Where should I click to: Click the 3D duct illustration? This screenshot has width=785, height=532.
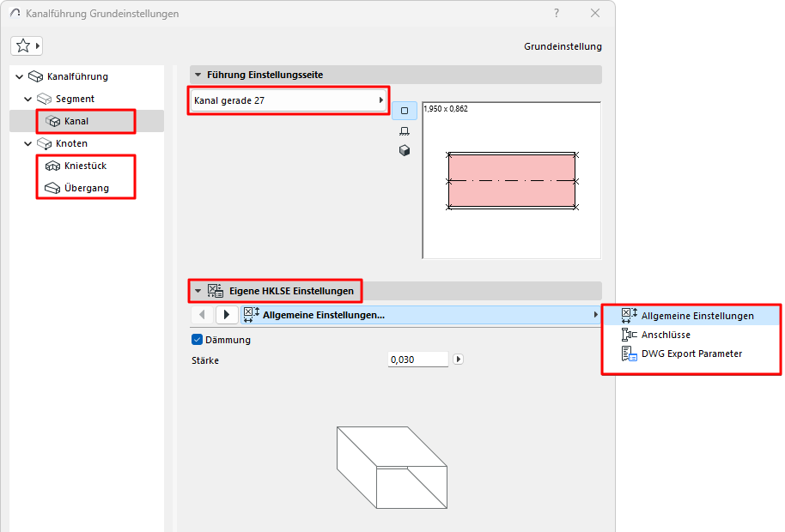pyautogui.click(x=392, y=468)
